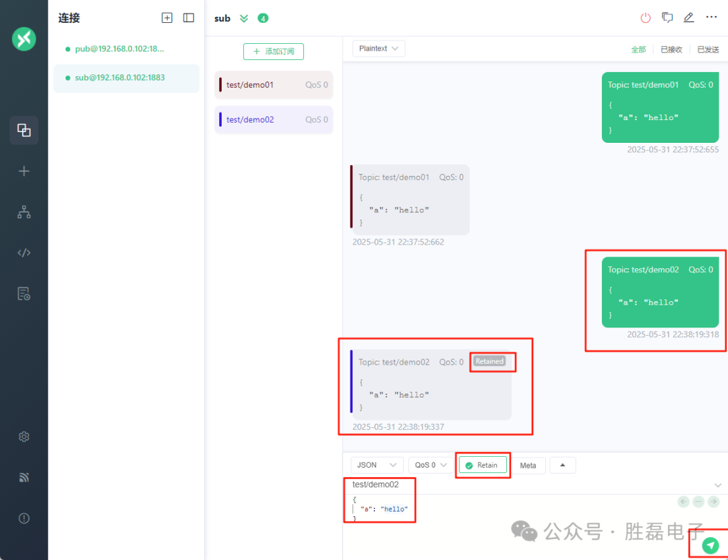The width and height of the screenshot is (728, 560).
Task: Filter sent messages with 已发送 tab
Action: (708, 49)
